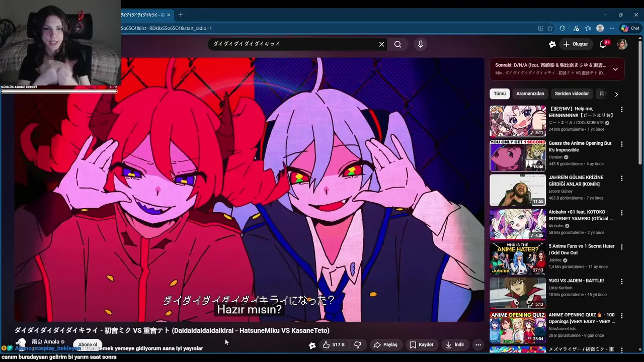Open the YouTube account avatar menu
This screenshot has height=362, width=644.
tap(622, 44)
